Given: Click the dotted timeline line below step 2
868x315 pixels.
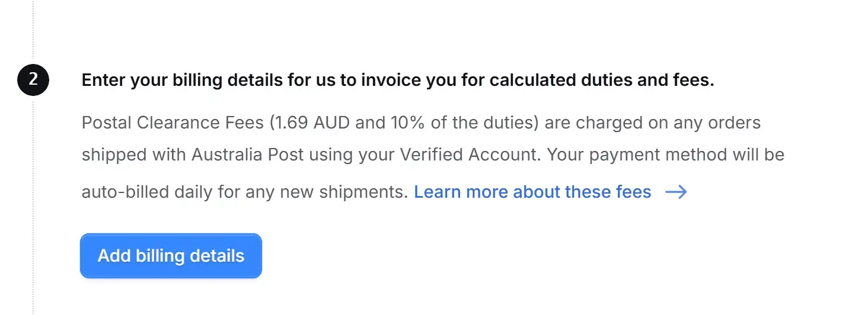Looking at the screenshot, I should (33, 206).
